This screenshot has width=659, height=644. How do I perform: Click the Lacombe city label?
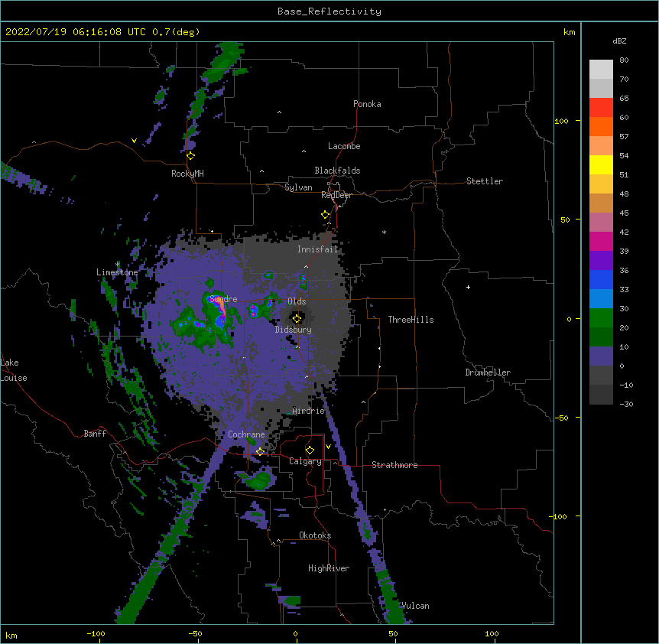pos(344,146)
